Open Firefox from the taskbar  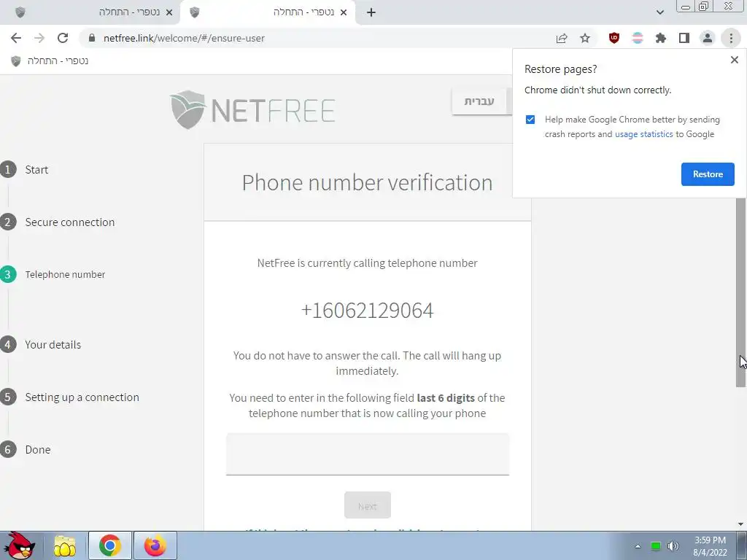coord(155,545)
